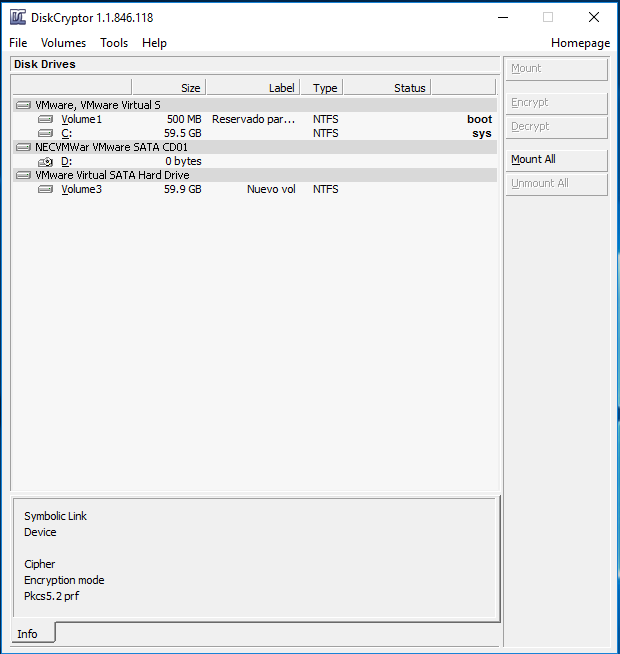Viewport: 620px width, 654px height.
Task: Click the Encrypt button
Action: point(557,103)
